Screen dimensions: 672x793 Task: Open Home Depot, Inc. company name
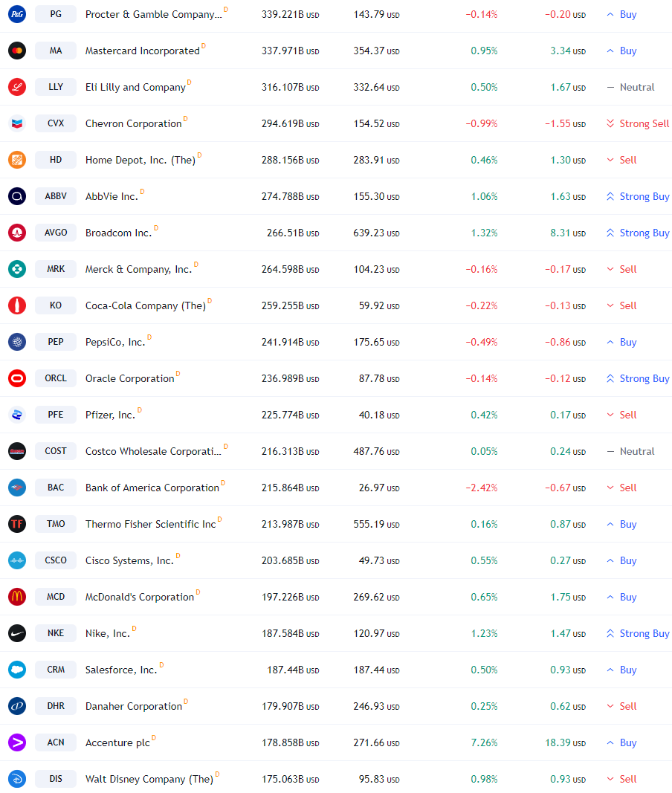click(140, 161)
